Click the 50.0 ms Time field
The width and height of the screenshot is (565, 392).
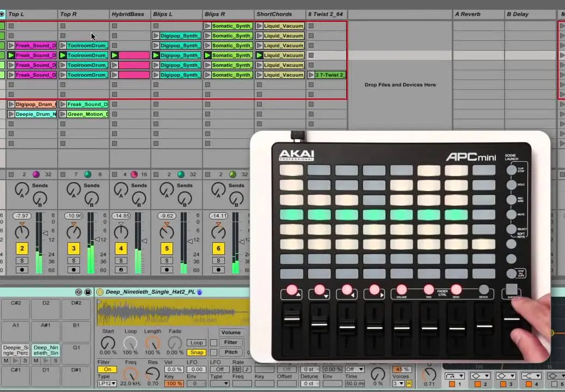(354, 384)
